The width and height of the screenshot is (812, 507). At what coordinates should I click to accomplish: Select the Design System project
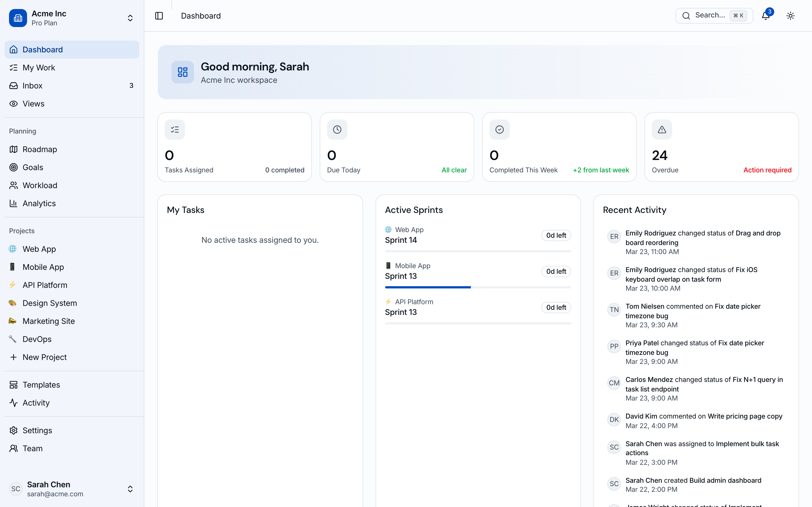click(x=50, y=303)
